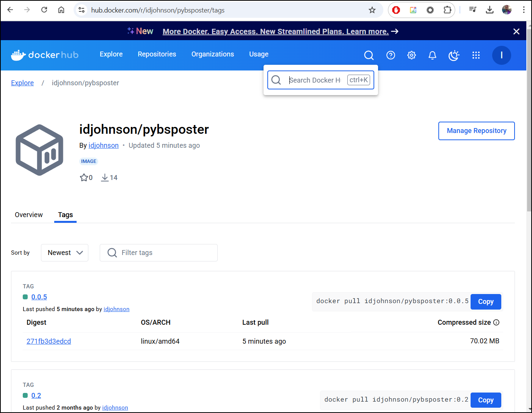The width and height of the screenshot is (532, 413).
Task: Click the Manage Repository button
Action: (476, 131)
